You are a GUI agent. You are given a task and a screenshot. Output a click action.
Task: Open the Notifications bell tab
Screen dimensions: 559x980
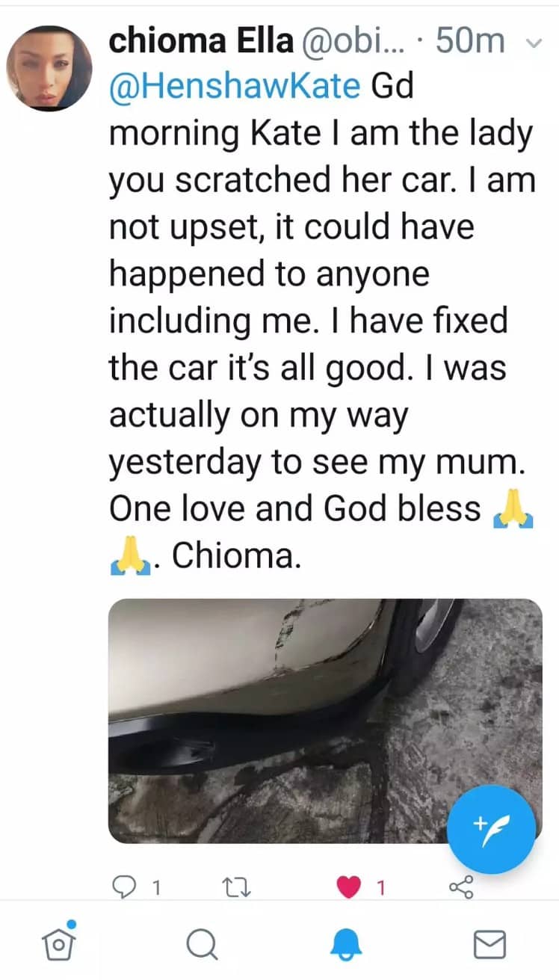tap(345, 944)
